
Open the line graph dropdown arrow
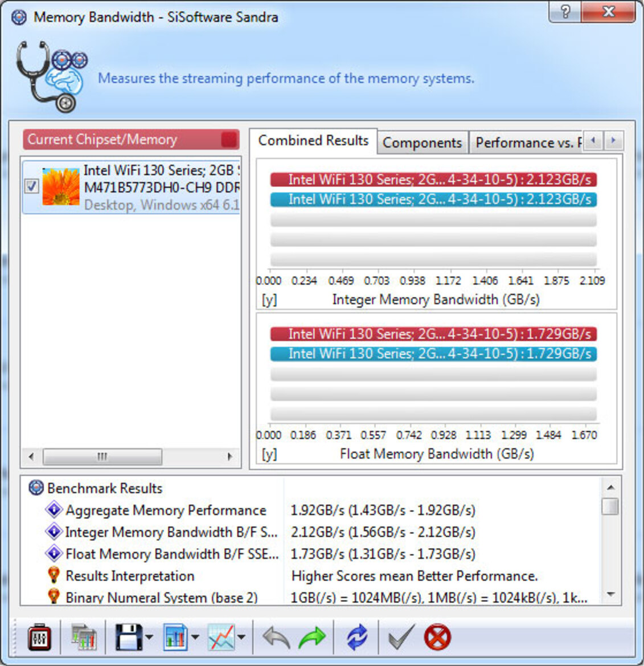point(241,637)
